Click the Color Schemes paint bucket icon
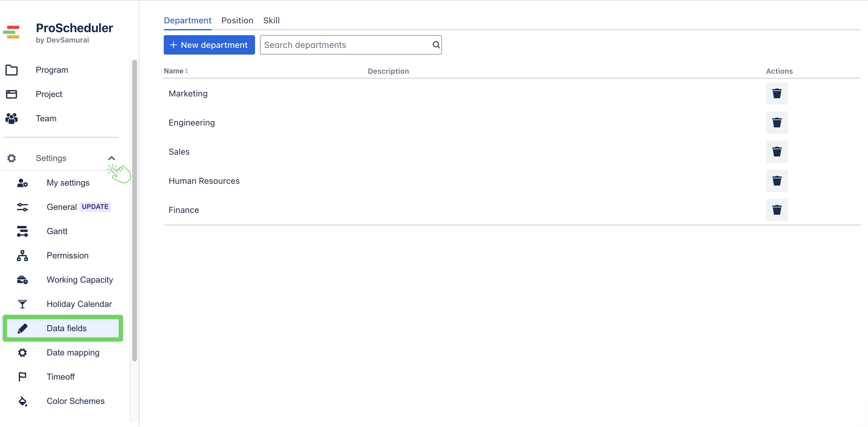868x427 pixels. 22,401
